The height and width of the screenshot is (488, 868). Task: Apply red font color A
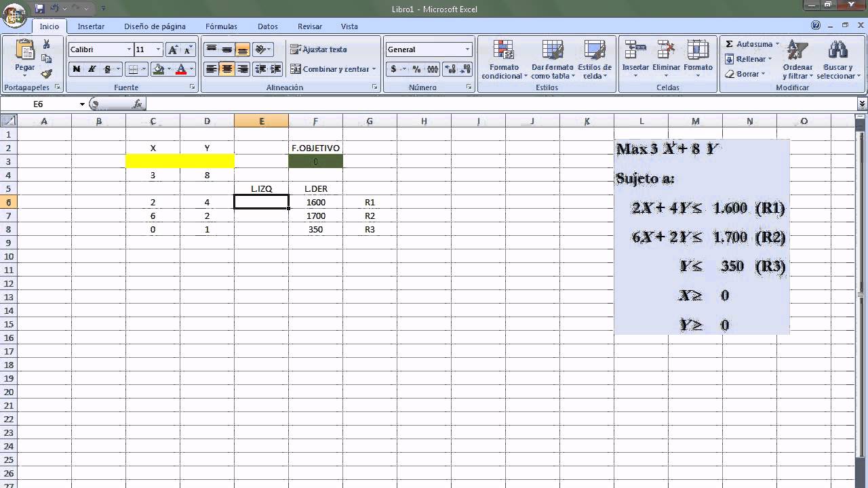point(181,69)
